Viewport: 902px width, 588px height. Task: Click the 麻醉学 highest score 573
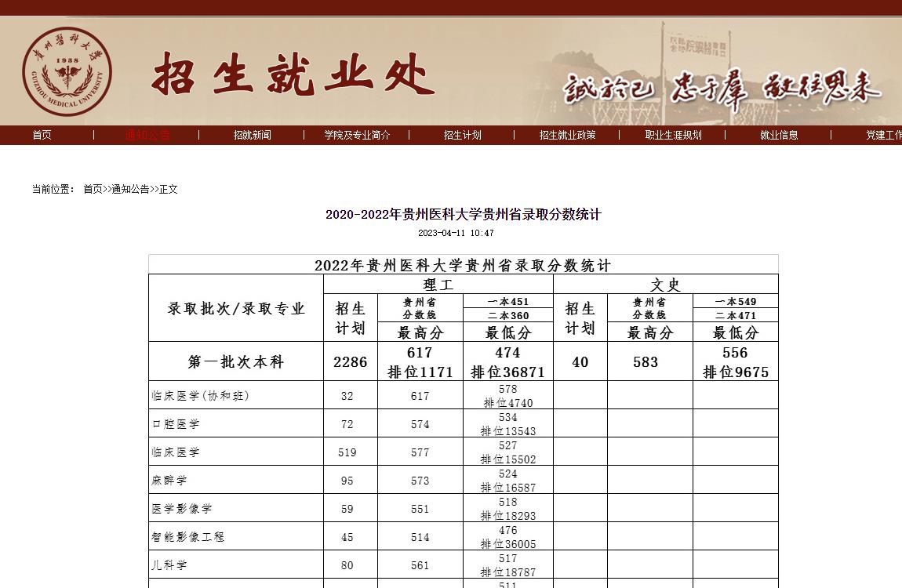pos(420,481)
